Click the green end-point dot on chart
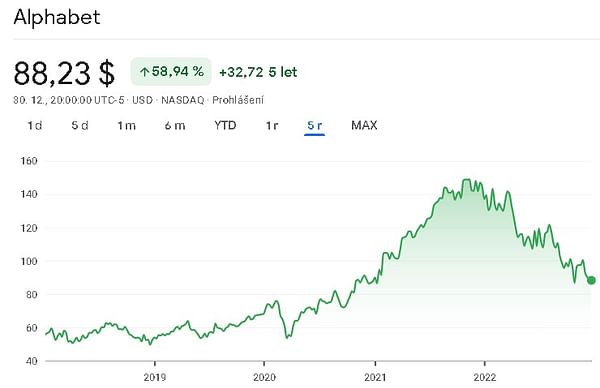The image size is (600, 388). point(591,280)
